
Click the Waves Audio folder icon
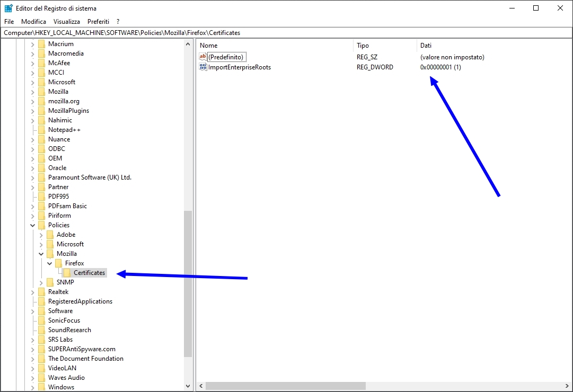tap(42, 377)
